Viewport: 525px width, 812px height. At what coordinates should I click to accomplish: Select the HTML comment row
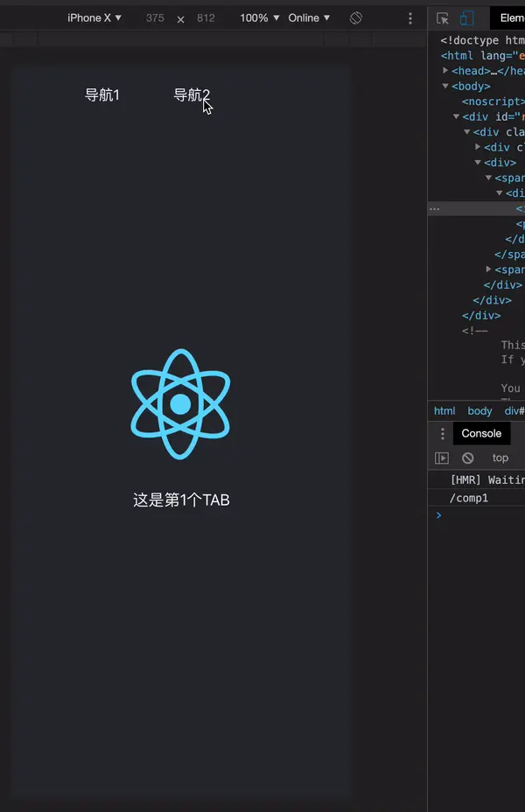pyautogui.click(x=475, y=331)
